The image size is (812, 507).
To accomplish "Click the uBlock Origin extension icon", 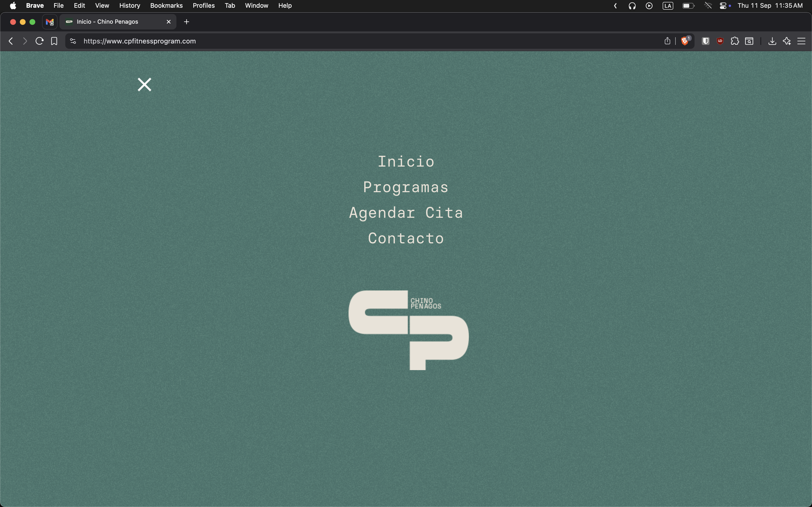I will [720, 41].
